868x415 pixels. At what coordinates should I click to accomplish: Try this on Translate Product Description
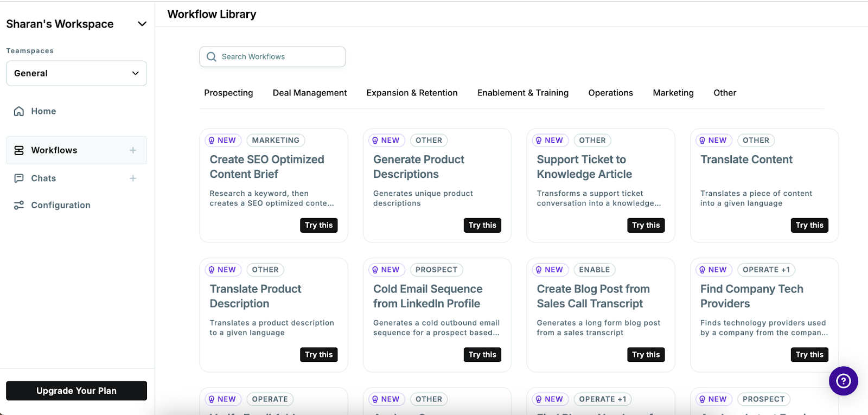(x=319, y=355)
